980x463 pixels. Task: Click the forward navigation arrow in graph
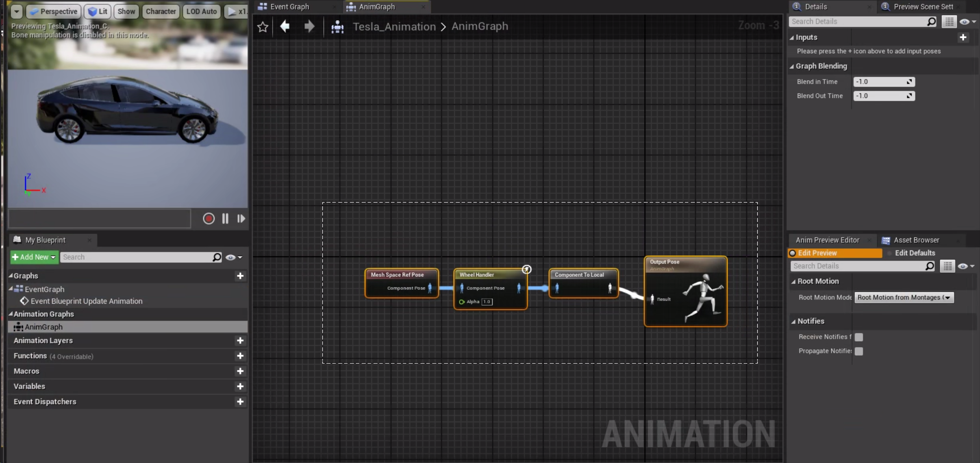(x=309, y=27)
